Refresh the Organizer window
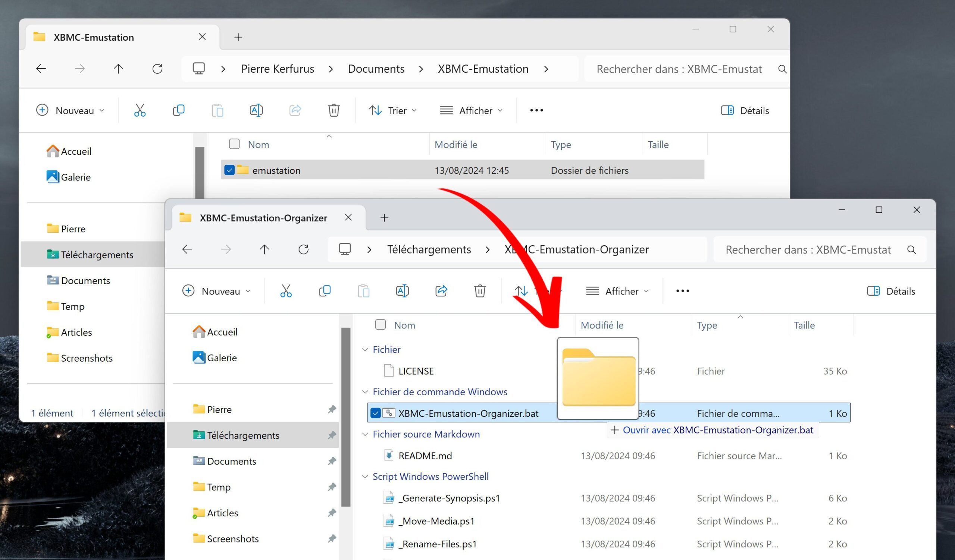This screenshot has height=560, width=955. pos(304,249)
